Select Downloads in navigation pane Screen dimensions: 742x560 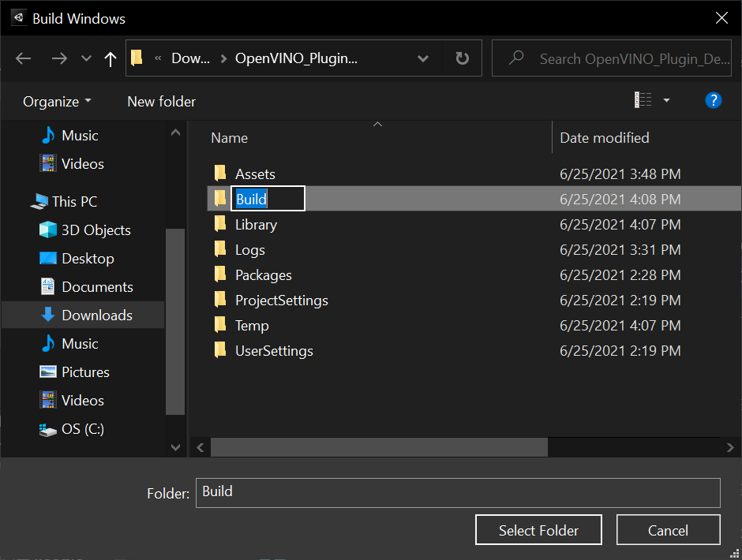coord(96,315)
